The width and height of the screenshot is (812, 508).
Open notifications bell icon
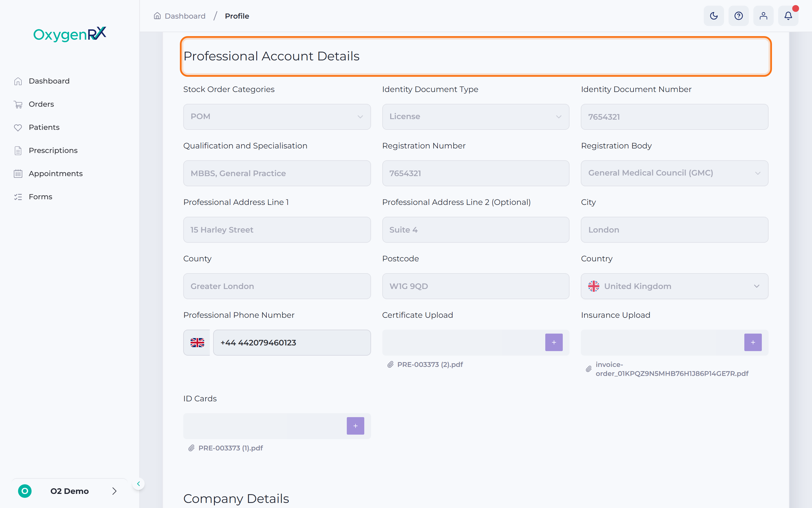(x=788, y=16)
